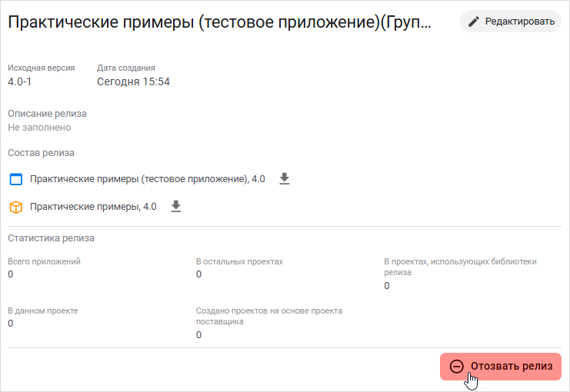
Task: Click the pencil icon in Редактировать
Action: [x=473, y=22]
